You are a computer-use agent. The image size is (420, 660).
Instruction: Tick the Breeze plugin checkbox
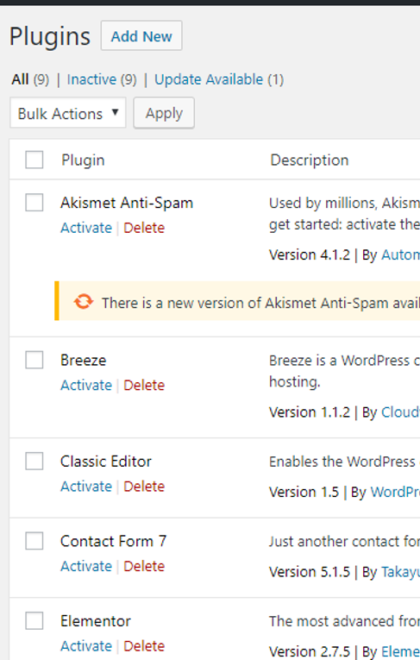[34, 360]
